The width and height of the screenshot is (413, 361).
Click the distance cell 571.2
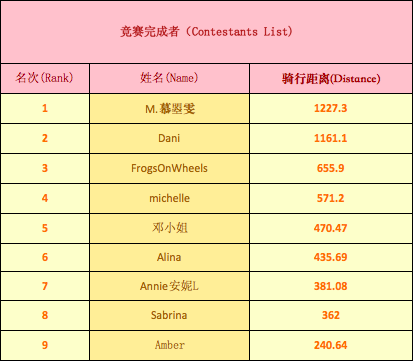pyautogui.click(x=331, y=198)
